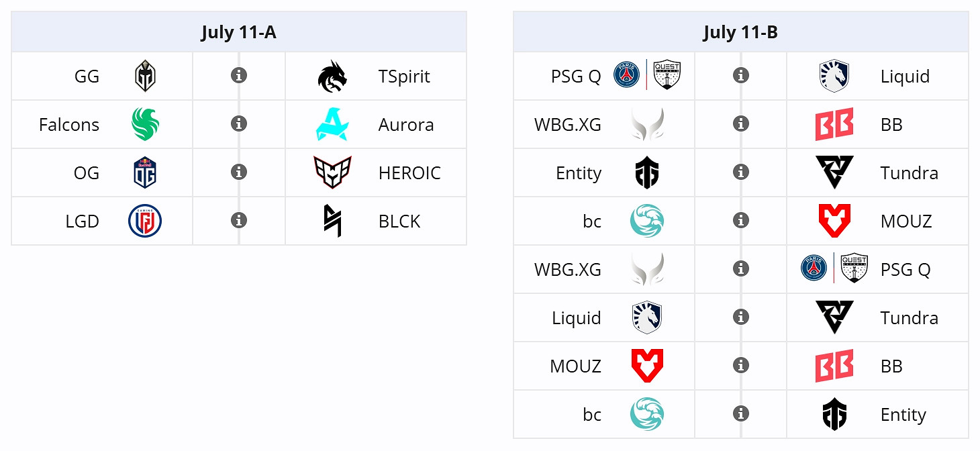Click the July 11-A table header

[x=239, y=32]
